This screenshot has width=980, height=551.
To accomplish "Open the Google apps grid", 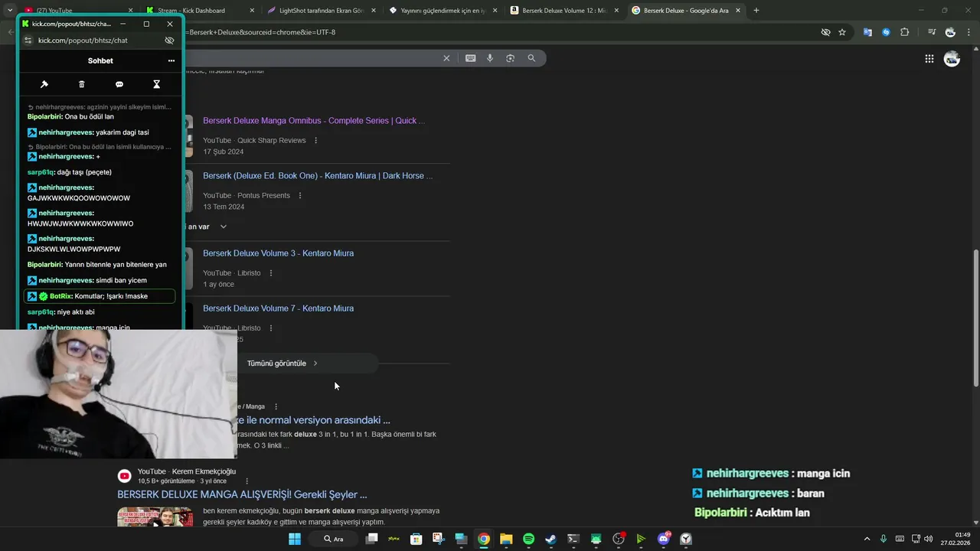I will pyautogui.click(x=929, y=58).
